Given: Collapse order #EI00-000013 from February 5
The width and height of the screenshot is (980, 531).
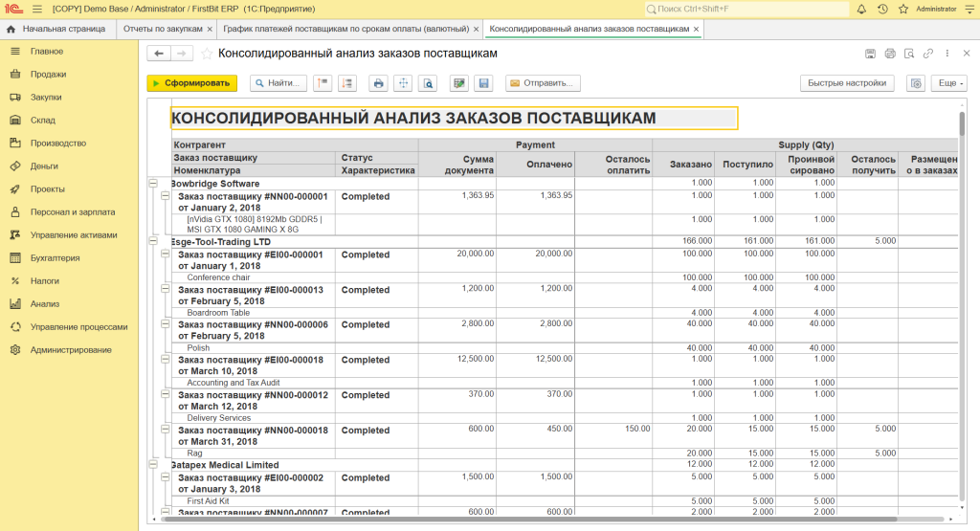Looking at the screenshot, I should [165, 289].
